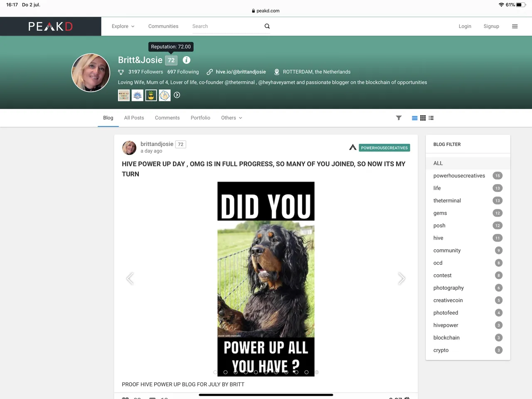Click the chain link icon

coord(210,72)
